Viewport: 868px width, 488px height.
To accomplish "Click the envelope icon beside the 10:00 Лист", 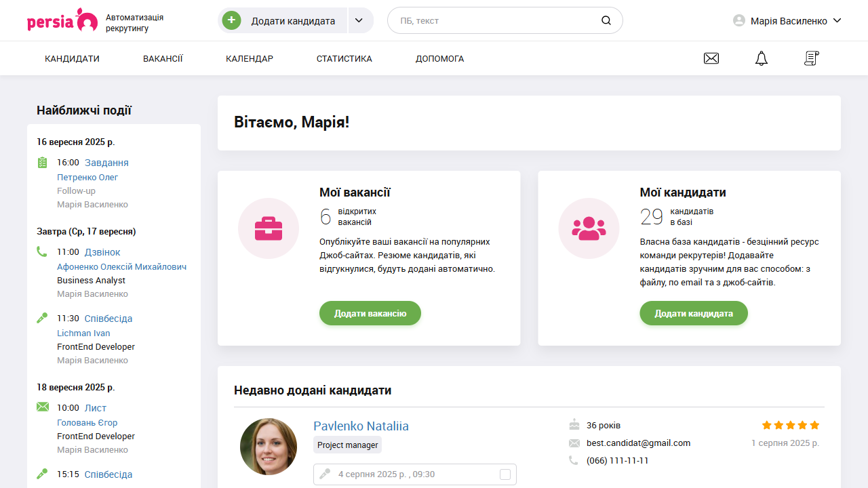I will click(x=43, y=406).
